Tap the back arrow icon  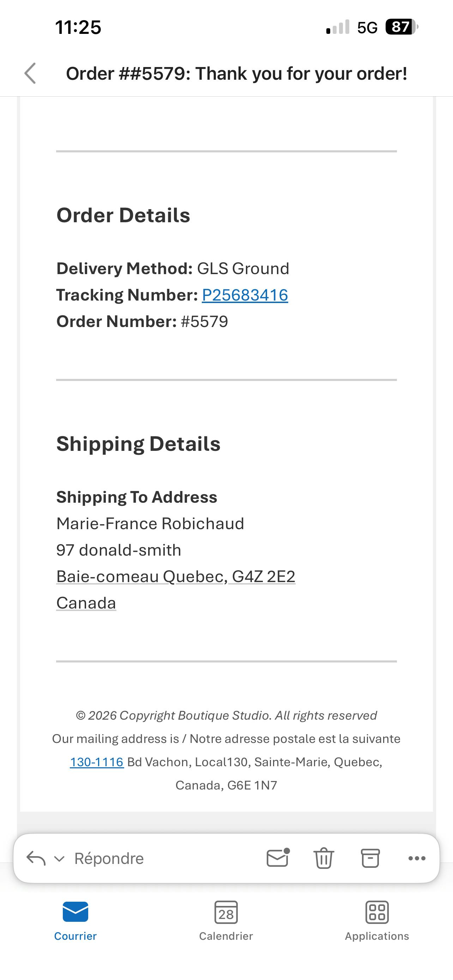30,73
